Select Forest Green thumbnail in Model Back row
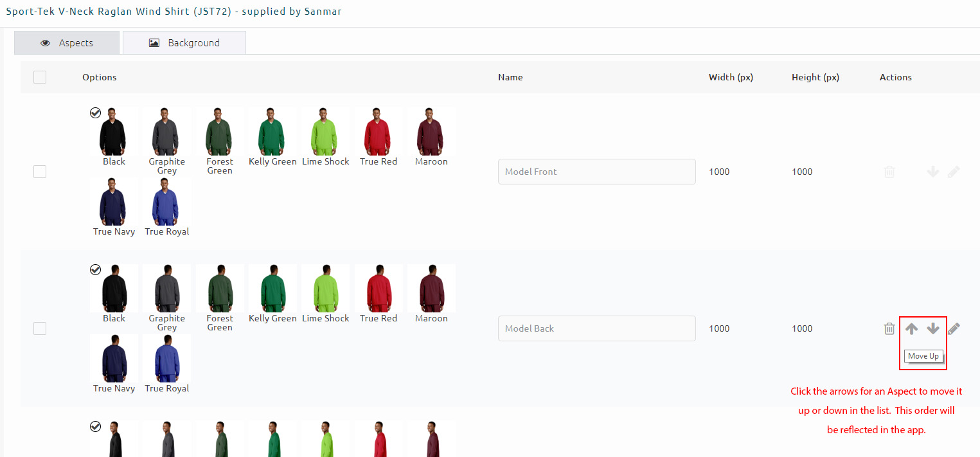 pyautogui.click(x=220, y=289)
